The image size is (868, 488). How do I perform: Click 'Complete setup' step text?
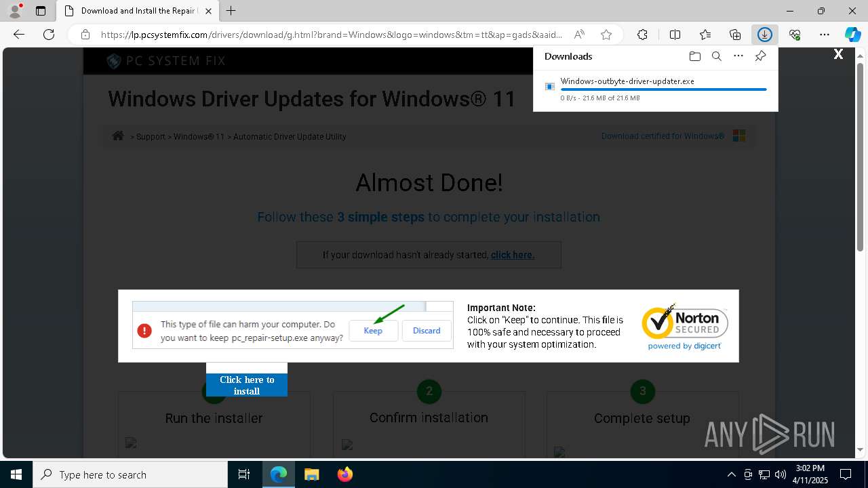click(642, 418)
